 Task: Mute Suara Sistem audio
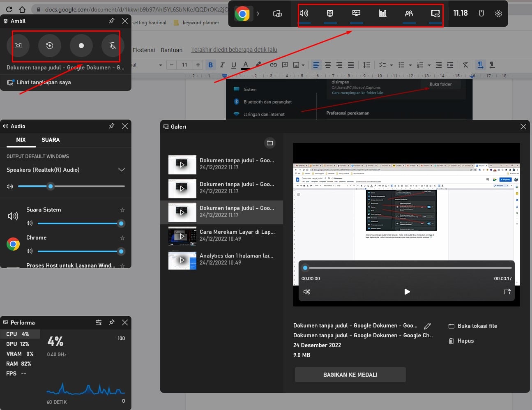pyautogui.click(x=30, y=223)
